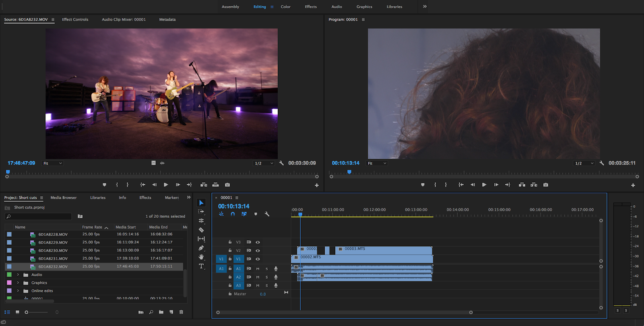
Task: Click the Frame Rate column header
Action: point(93,227)
